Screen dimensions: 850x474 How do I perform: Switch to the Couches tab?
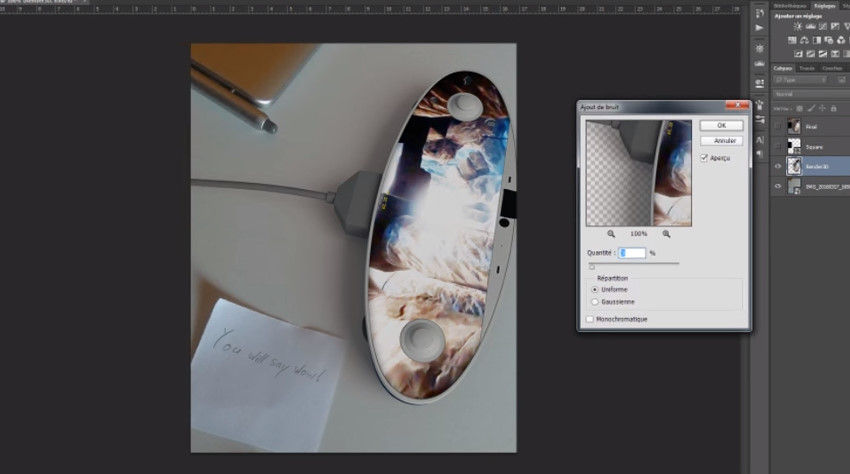[832, 68]
